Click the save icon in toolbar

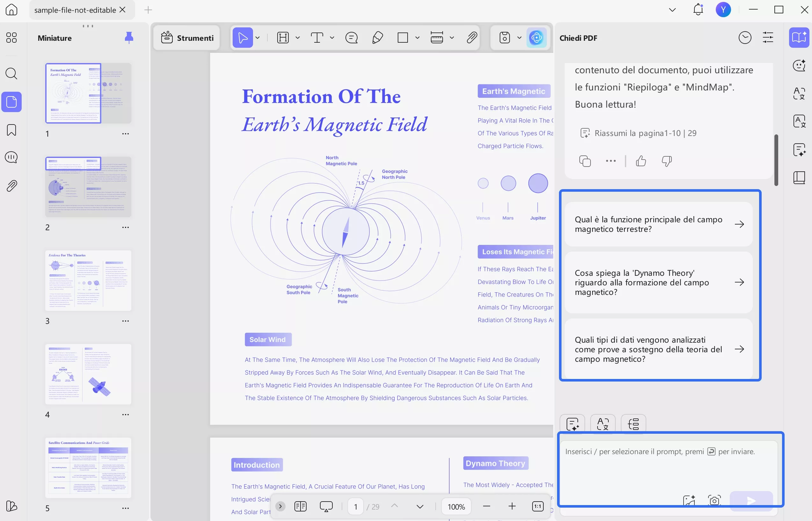[x=504, y=38]
